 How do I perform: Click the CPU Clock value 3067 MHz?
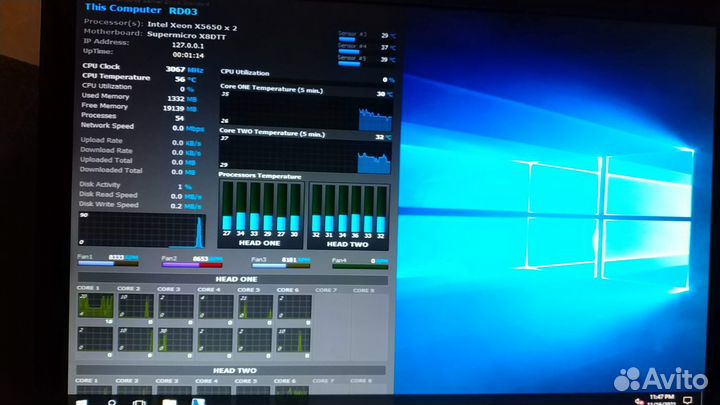point(184,69)
